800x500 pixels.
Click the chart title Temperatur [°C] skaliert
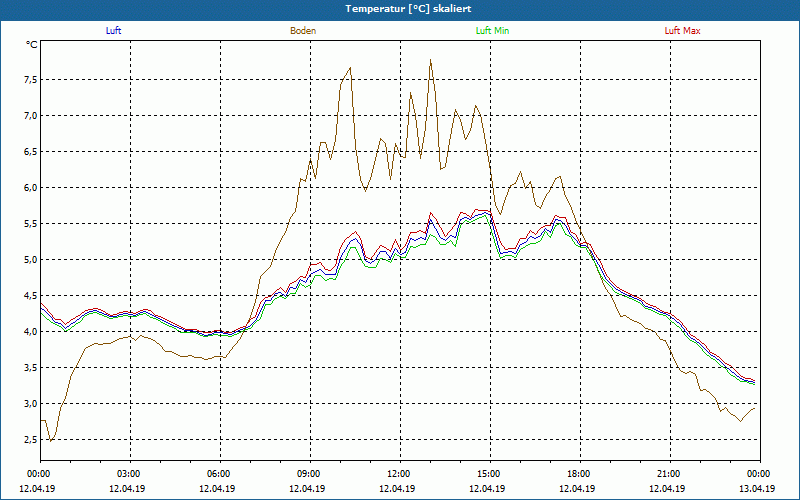click(400, 8)
